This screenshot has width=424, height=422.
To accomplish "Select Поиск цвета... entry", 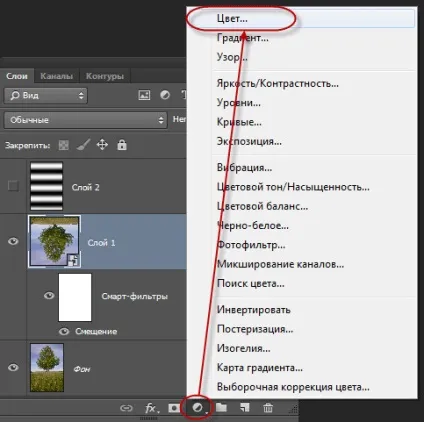I will (302, 283).
